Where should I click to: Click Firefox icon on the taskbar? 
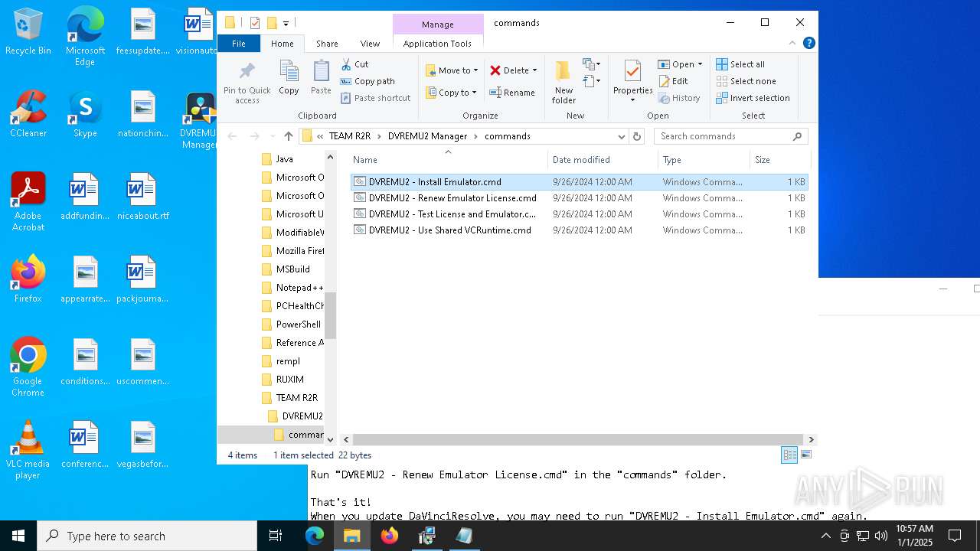389,536
